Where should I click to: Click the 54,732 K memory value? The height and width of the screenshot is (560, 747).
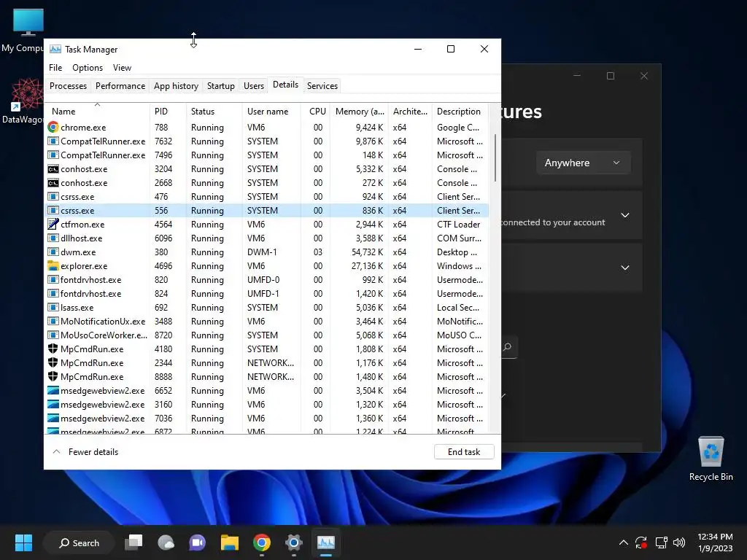pos(367,252)
